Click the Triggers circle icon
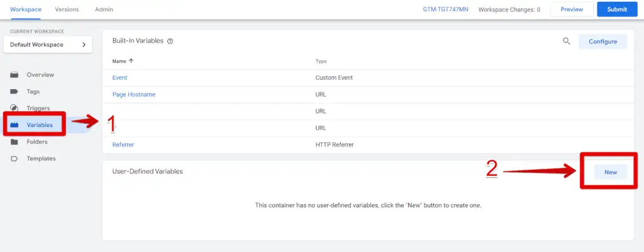644x252 pixels. tap(14, 108)
